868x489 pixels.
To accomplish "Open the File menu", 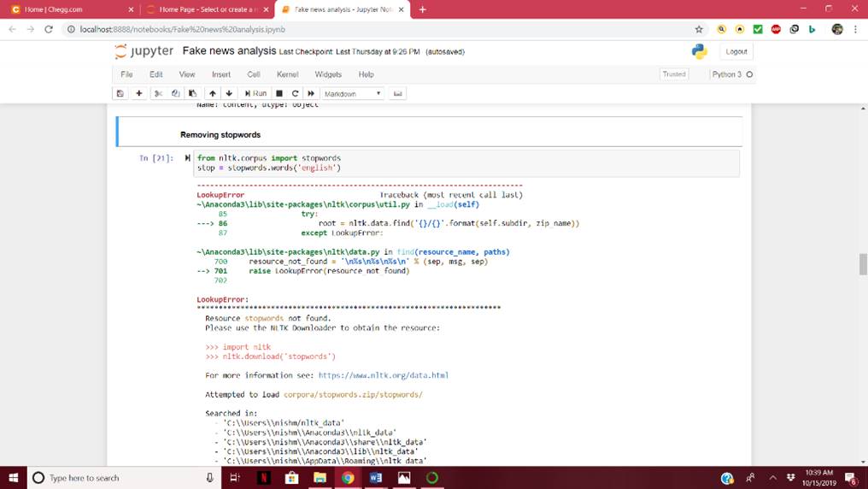I will click(126, 74).
